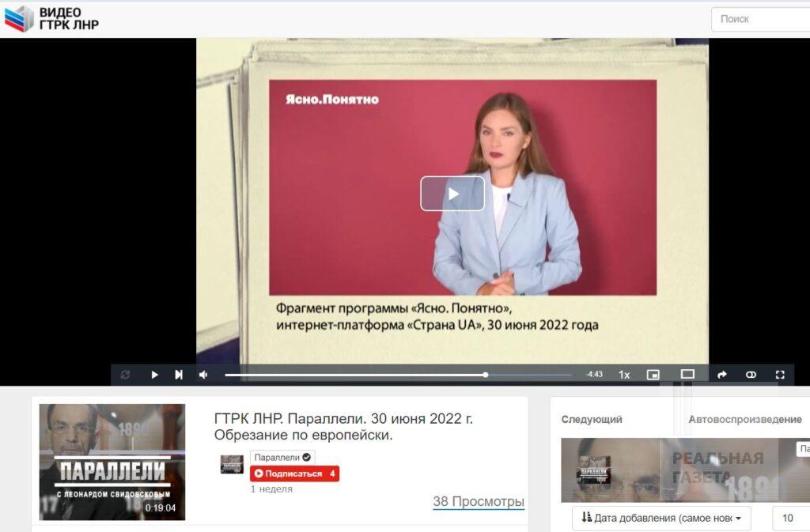Click the 38 Просмотры views link
The width and height of the screenshot is (810, 532).
point(478,501)
